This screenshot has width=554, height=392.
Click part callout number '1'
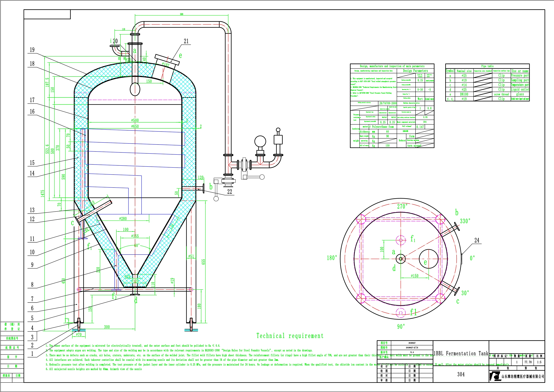click(32, 354)
